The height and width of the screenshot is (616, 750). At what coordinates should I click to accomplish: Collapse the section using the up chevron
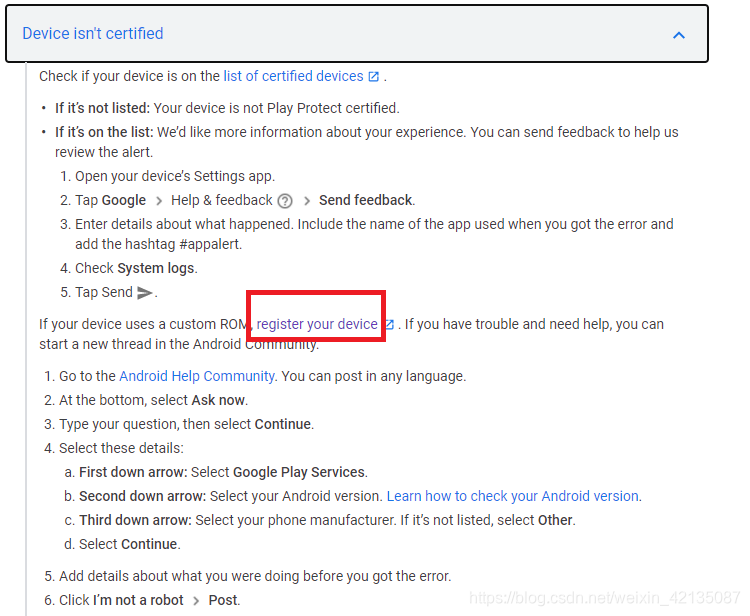point(679,35)
